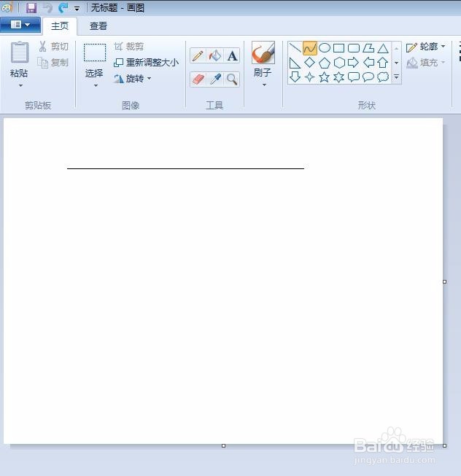Choose the Diamond shape
Image resolution: width=461 pixels, height=476 pixels.
309,63
